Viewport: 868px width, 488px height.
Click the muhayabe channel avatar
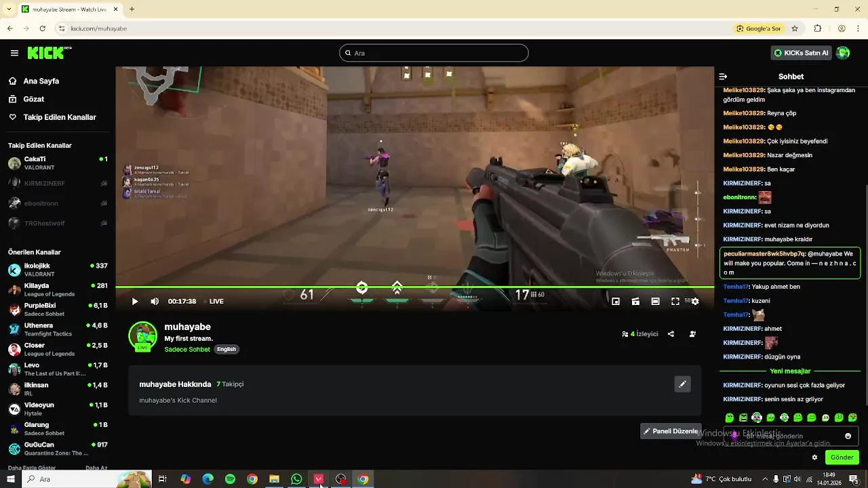[x=143, y=336]
